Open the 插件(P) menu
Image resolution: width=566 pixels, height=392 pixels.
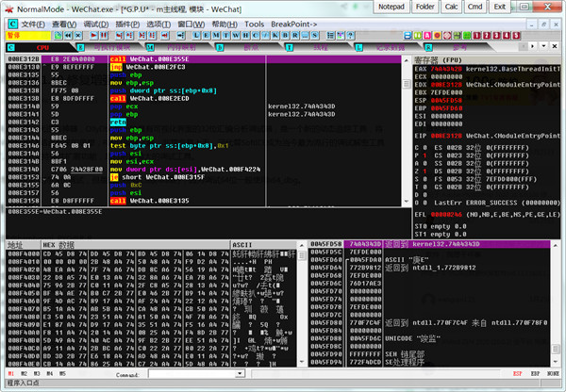pos(127,24)
